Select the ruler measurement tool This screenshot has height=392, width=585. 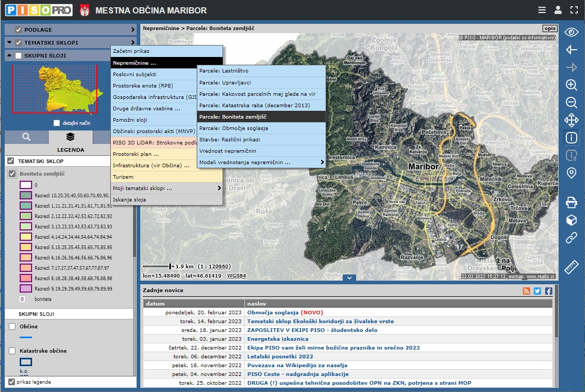coord(571,267)
